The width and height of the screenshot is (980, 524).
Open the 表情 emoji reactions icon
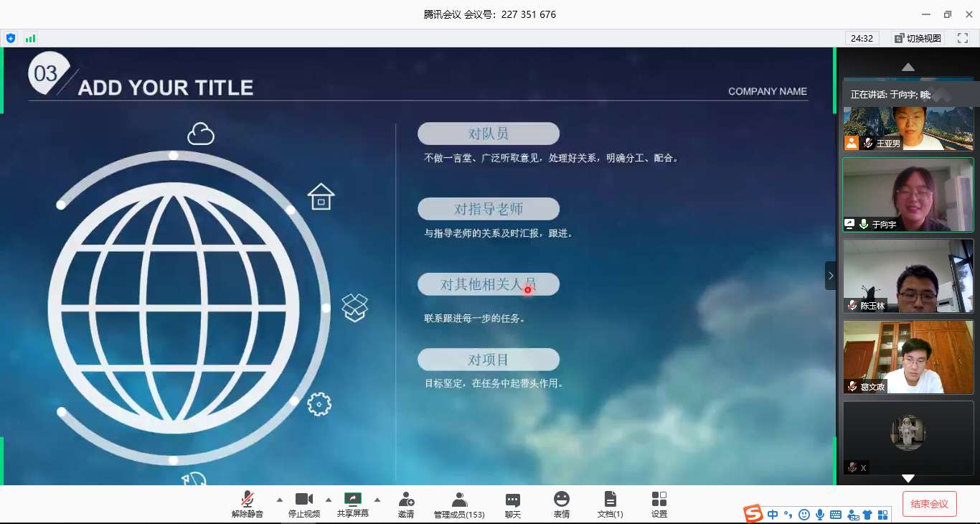pos(562,499)
